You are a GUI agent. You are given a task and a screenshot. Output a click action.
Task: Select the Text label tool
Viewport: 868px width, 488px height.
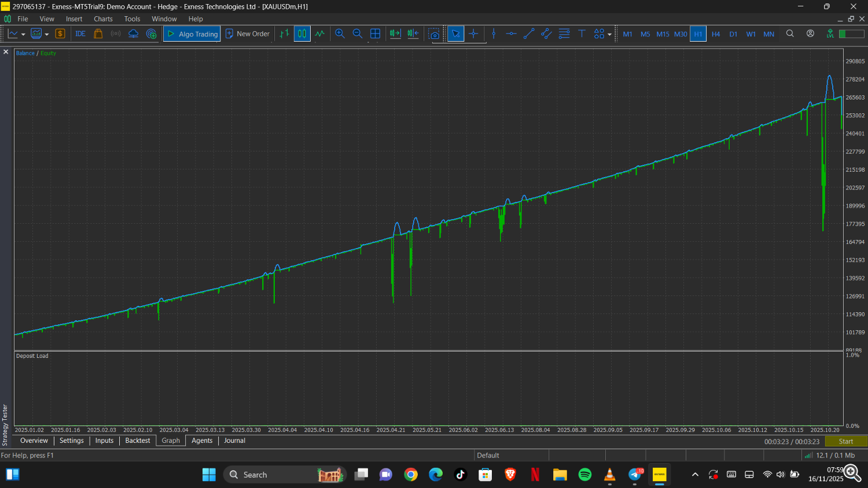coord(582,34)
